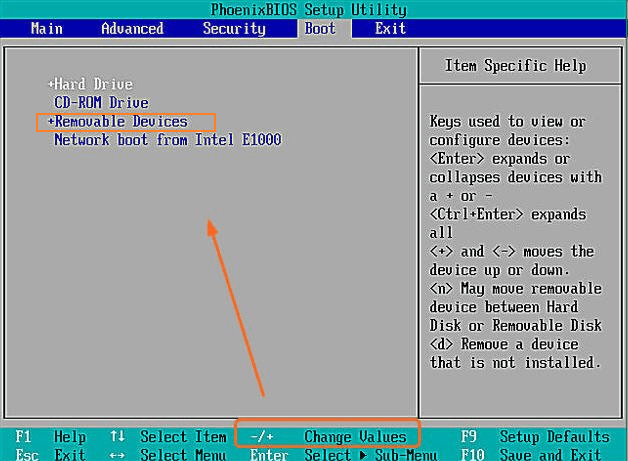This screenshot has height=461, width=628.
Task: Click the F10 key hint
Action: 473,455
